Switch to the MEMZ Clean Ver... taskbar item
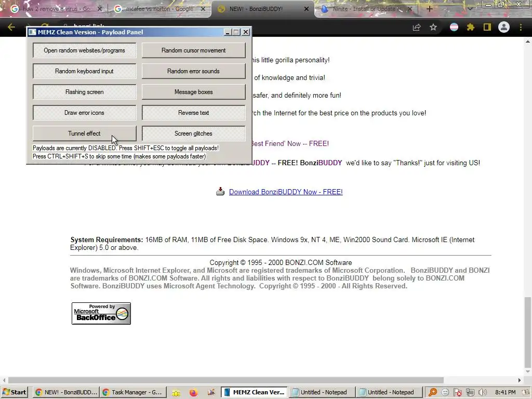The width and height of the screenshot is (532, 399). coord(254,392)
